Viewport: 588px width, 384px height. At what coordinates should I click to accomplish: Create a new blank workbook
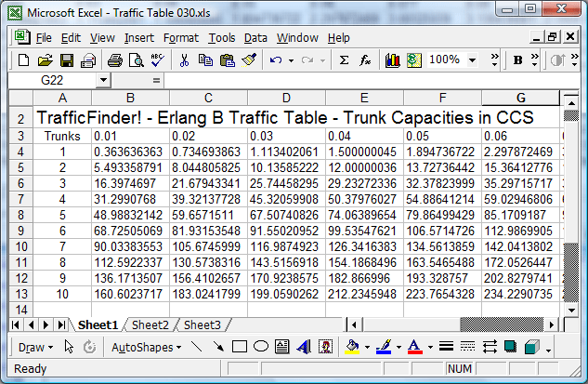[x=23, y=60]
